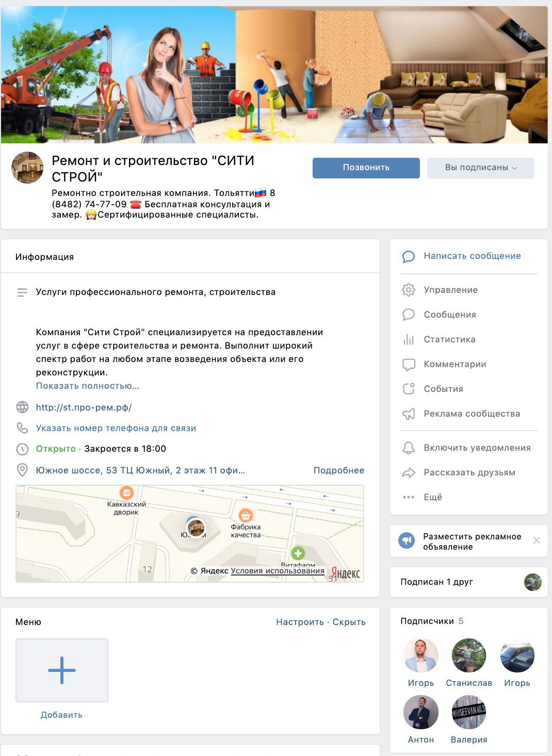
Task: Open Настроить for the Меню block
Action: tap(300, 622)
